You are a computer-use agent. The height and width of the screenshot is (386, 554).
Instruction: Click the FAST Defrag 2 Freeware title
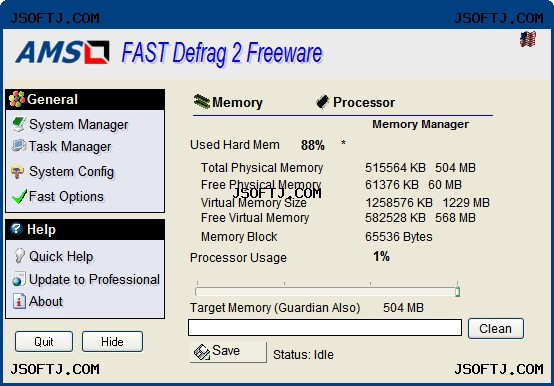click(222, 53)
